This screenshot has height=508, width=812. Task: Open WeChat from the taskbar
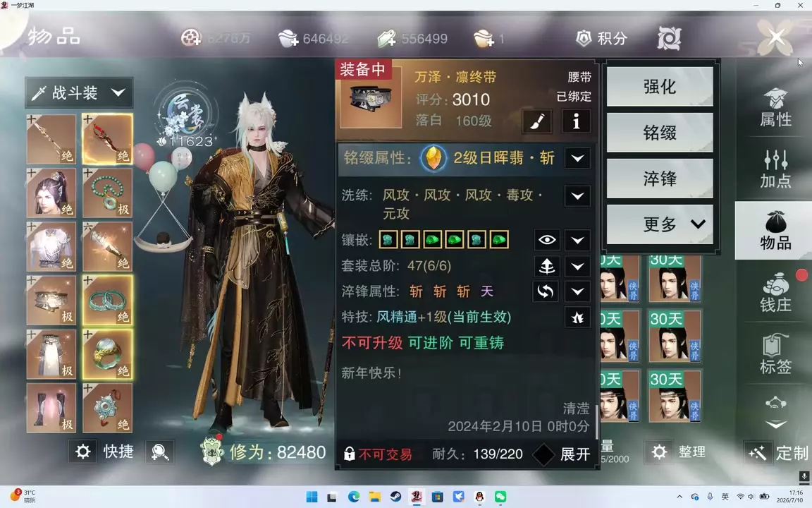click(500, 497)
